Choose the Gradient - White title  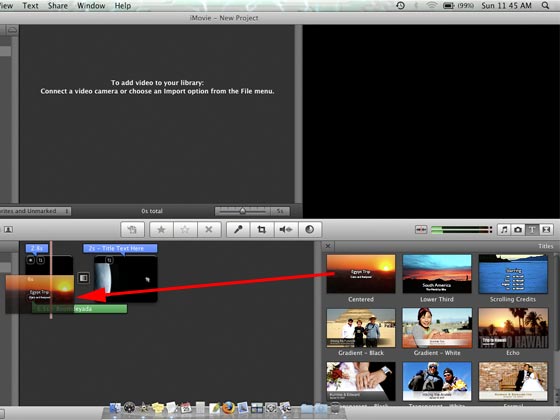pyautogui.click(x=437, y=328)
